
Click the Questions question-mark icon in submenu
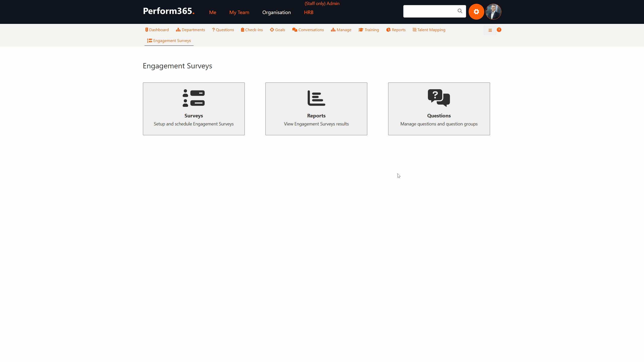click(213, 30)
